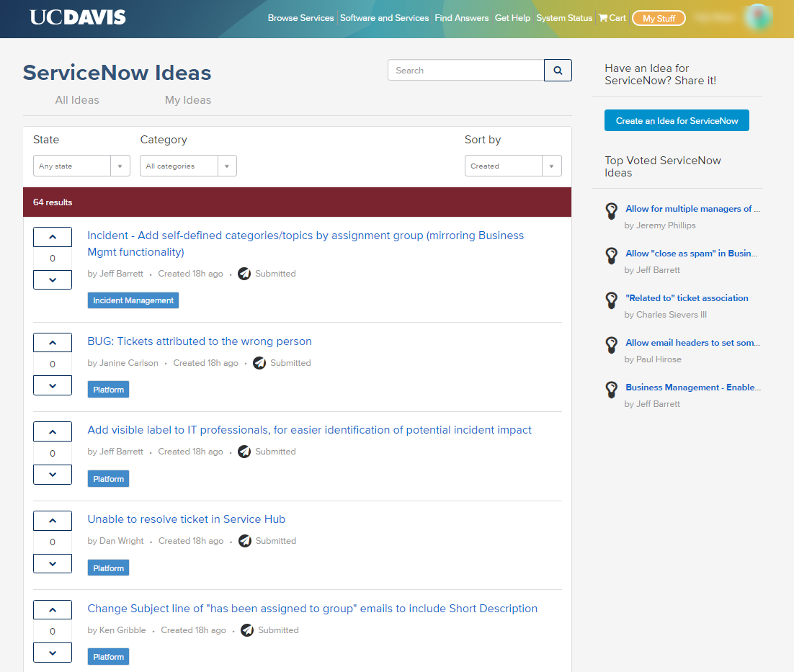This screenshot has height=672, width=794.
Task: Click the 'Create an Idea for ServiceNow' button
Action: click(x=676, y=120)
